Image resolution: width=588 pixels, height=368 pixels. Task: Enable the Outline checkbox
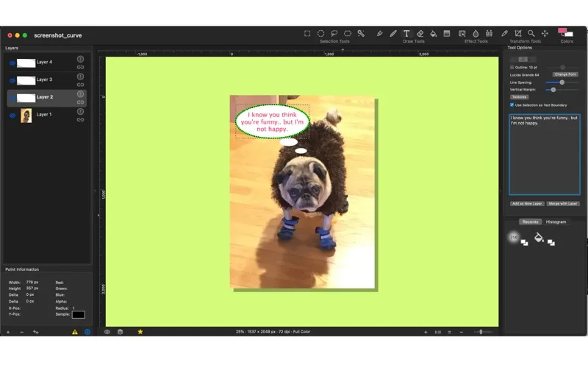tap(512, 67)
